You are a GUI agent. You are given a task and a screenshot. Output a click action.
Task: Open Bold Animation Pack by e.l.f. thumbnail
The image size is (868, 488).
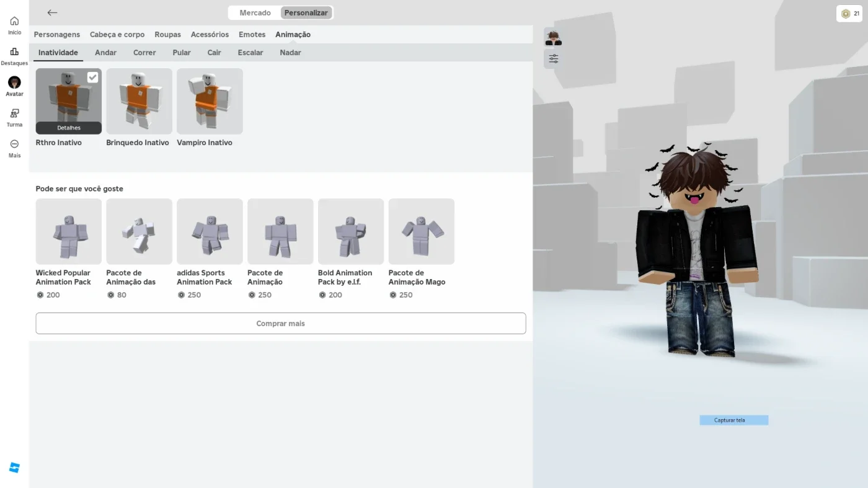(351, 231)
